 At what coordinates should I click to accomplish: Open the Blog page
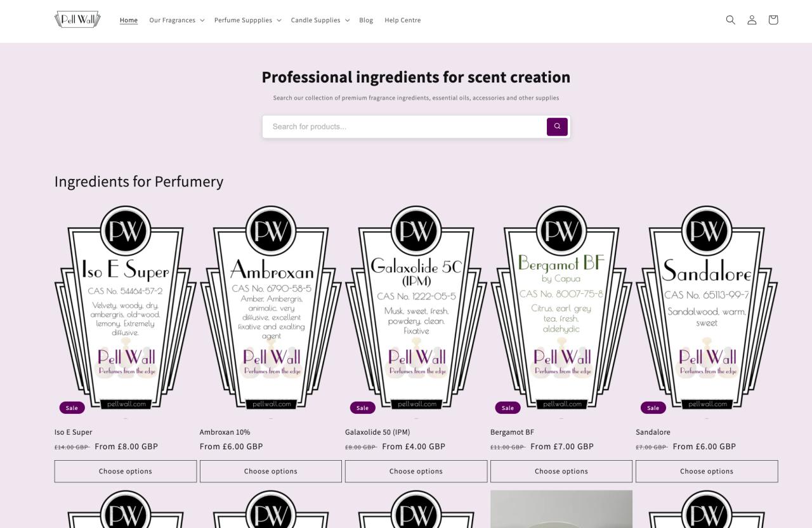tap(366, 20)
